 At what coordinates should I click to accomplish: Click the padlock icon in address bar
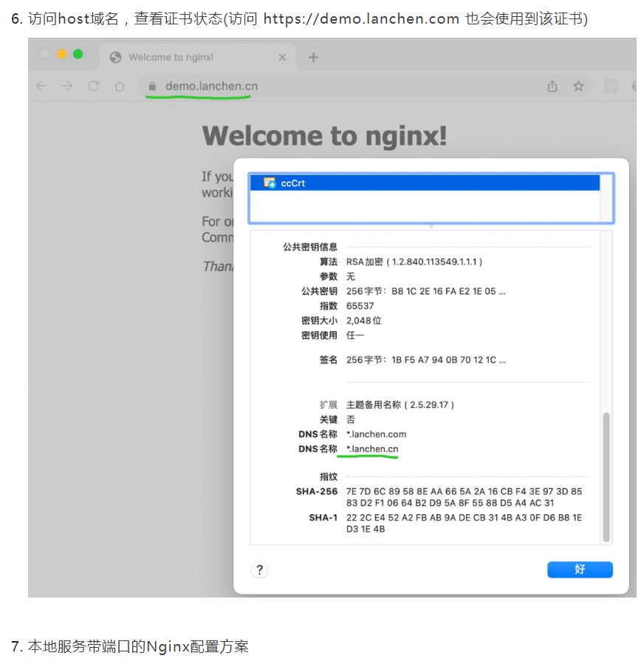point(152,86)
